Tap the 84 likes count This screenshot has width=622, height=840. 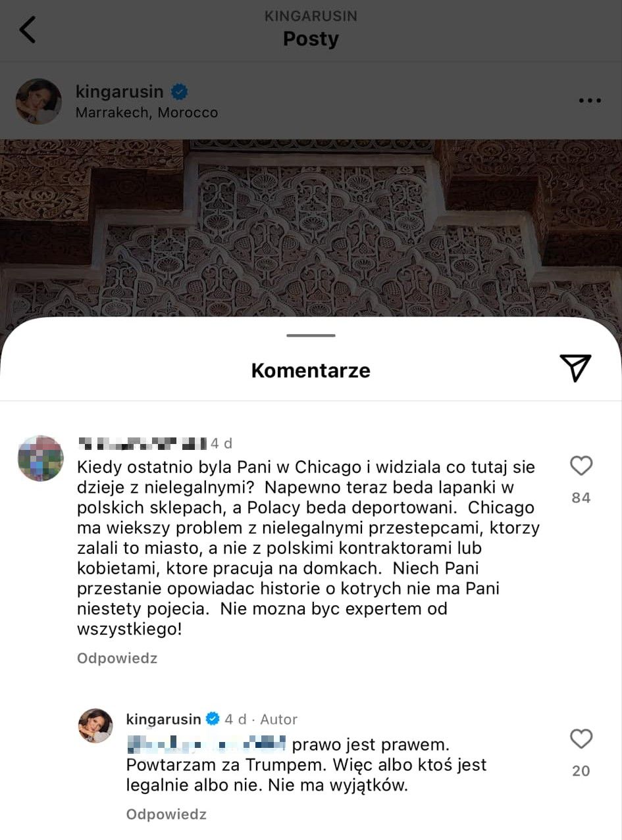coord(581,498)
